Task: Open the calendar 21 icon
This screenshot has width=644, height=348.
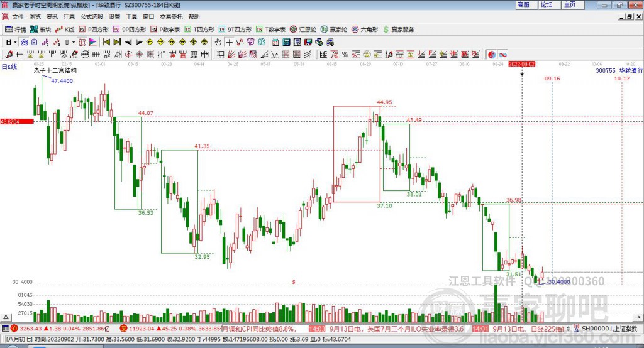Action: click(275, 42)
